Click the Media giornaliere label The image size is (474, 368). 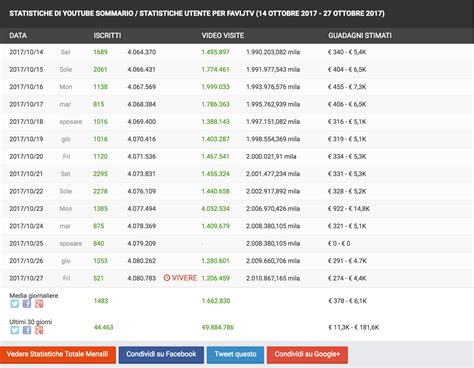click(34, 295)
